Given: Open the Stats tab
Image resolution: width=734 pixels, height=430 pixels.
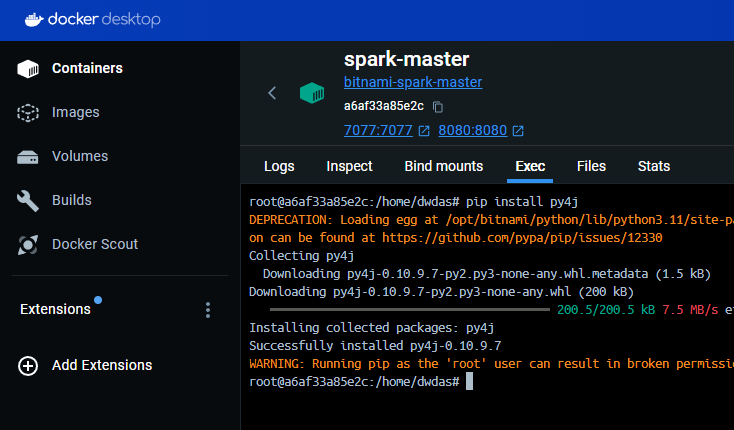Looking at the screenshot, I should tap(654, 166).
